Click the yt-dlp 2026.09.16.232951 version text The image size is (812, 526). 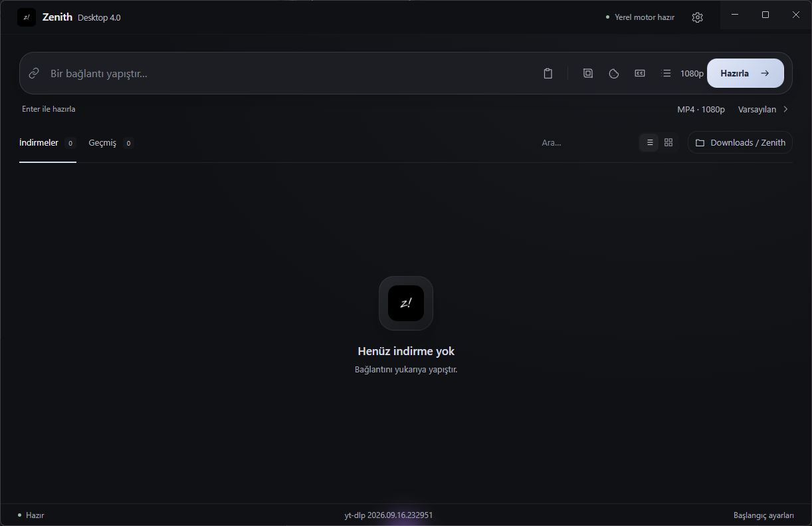coord(389,515)
